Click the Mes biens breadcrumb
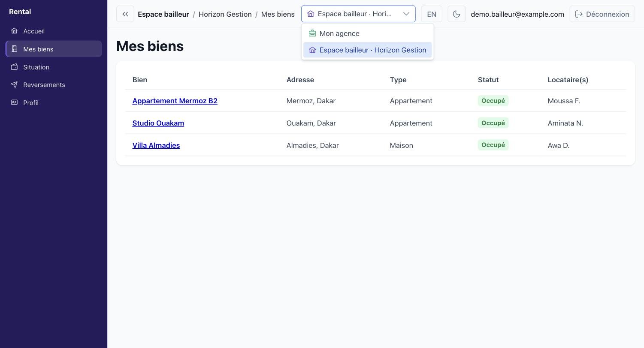Screen dimensions: 644x348 coord(278,14)
